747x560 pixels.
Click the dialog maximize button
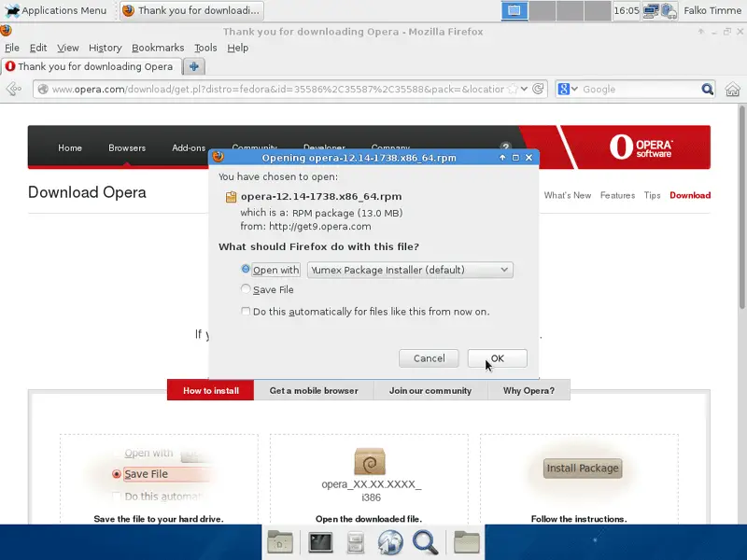click(x=515, y=158)
